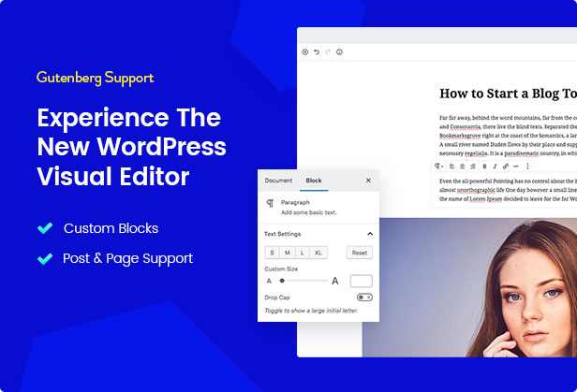Apply italic formatting to text

(x=495, y=166)
